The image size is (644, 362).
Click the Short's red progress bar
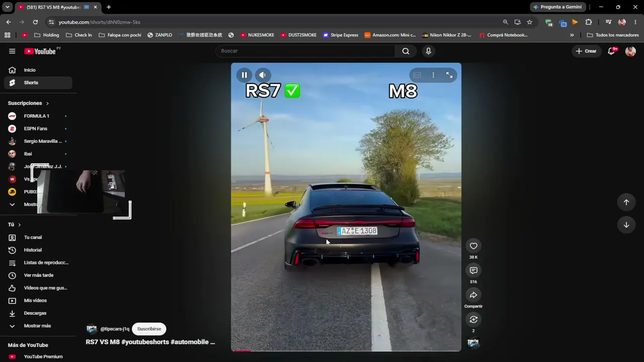point(242,350)
